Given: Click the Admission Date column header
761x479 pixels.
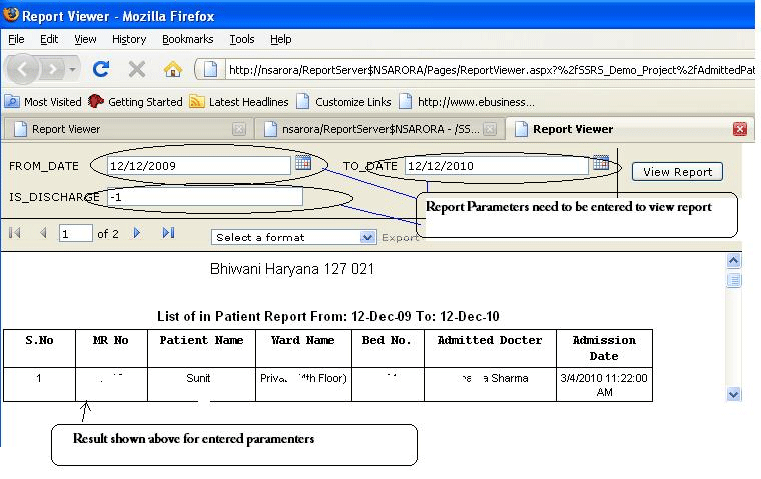Looking at the screenshot, I should tap(604, 348).
